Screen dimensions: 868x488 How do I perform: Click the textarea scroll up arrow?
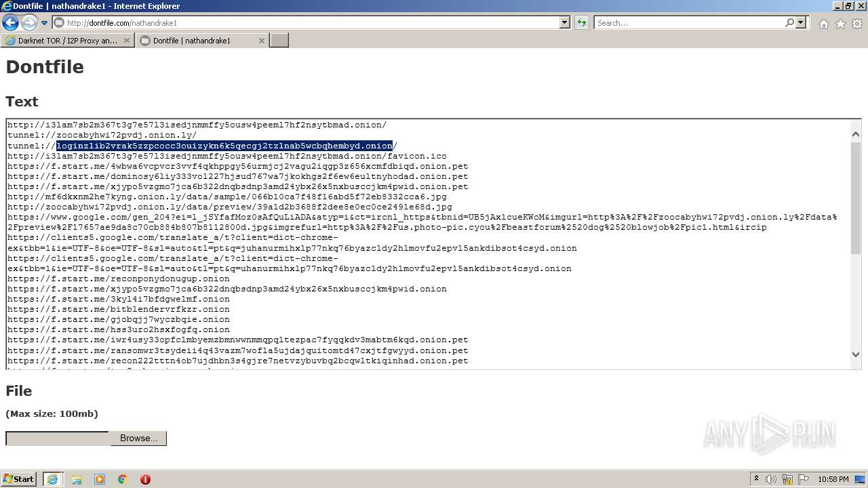855,134
